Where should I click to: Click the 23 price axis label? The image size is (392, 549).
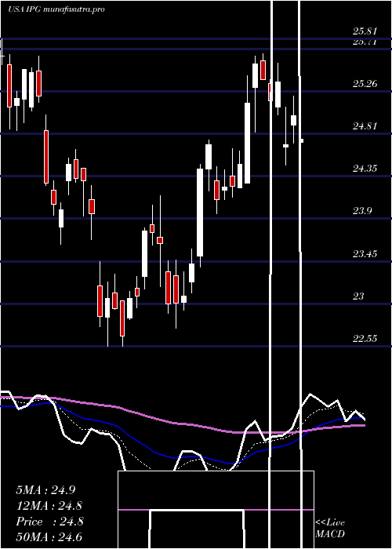tap(358, 296)
